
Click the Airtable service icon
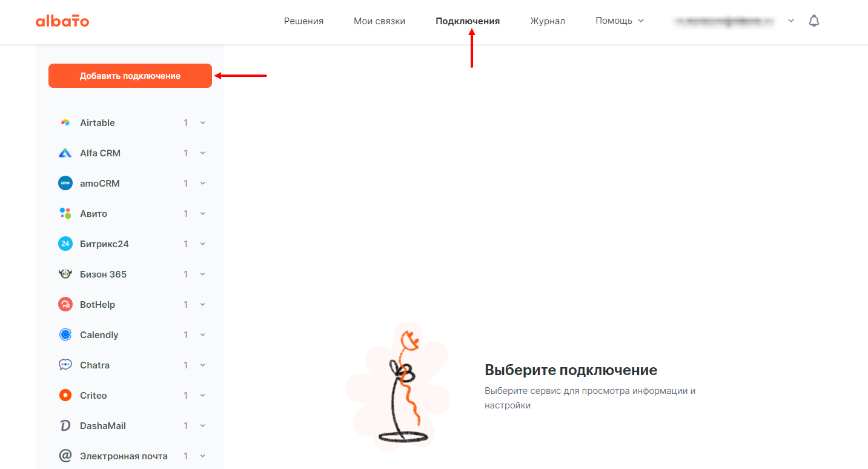pos(65,123)
